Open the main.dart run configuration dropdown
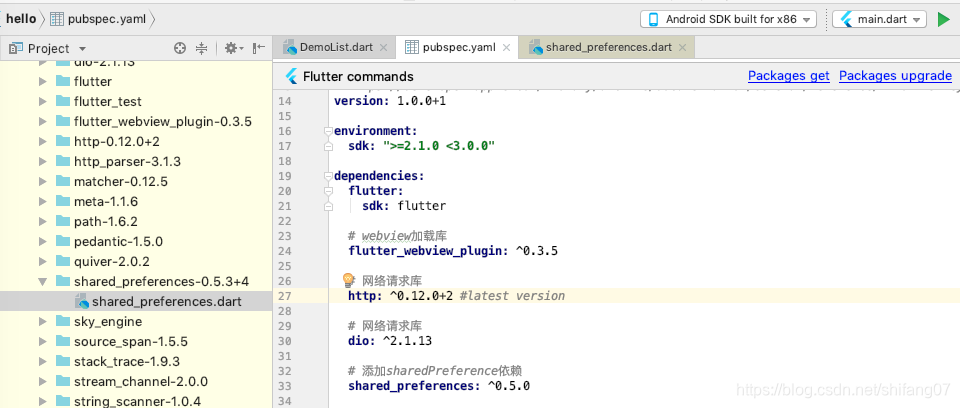The image size is (960, 408). (x=879, y=19)
